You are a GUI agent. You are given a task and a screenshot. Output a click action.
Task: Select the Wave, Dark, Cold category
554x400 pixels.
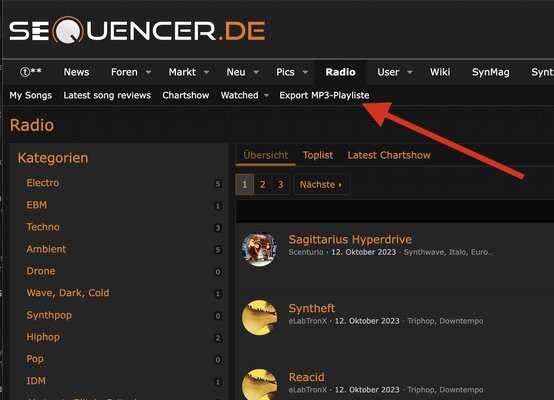[68, 293]
